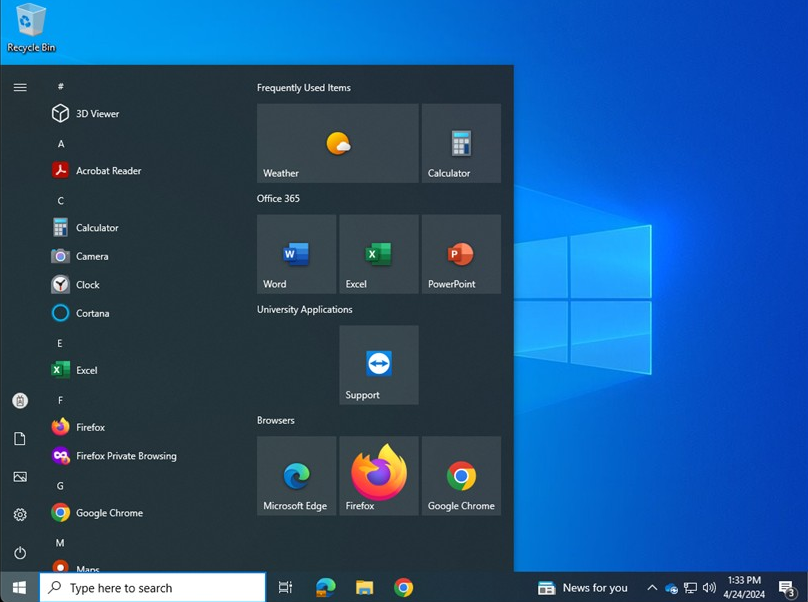Click the 'Office 365' group title
The height and width of the screenshot is (602, 808).
pyautogui.click(x=278, y=198)
